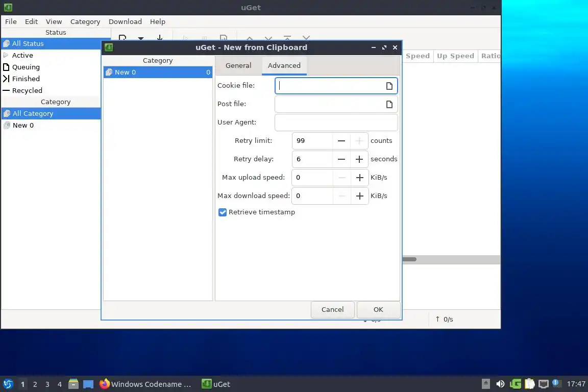Browse for a post file using the file icon
The width and height of the screenshot is (588, 392).
tap(389, 104)
